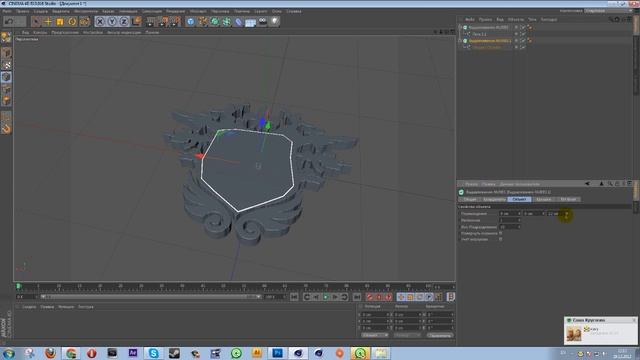Toggle the Z axis lock
This screenshot has height=360, width=640.
124,21
